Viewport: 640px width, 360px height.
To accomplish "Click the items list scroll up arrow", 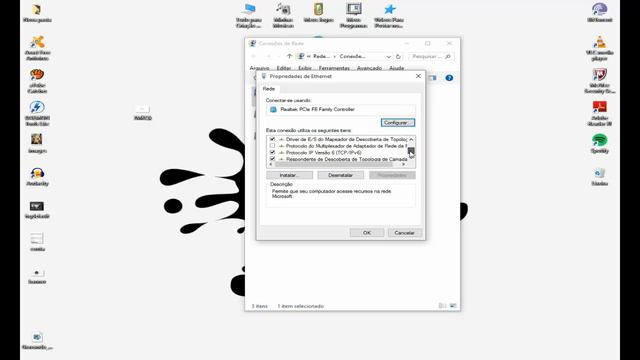I will pos(411,139).
